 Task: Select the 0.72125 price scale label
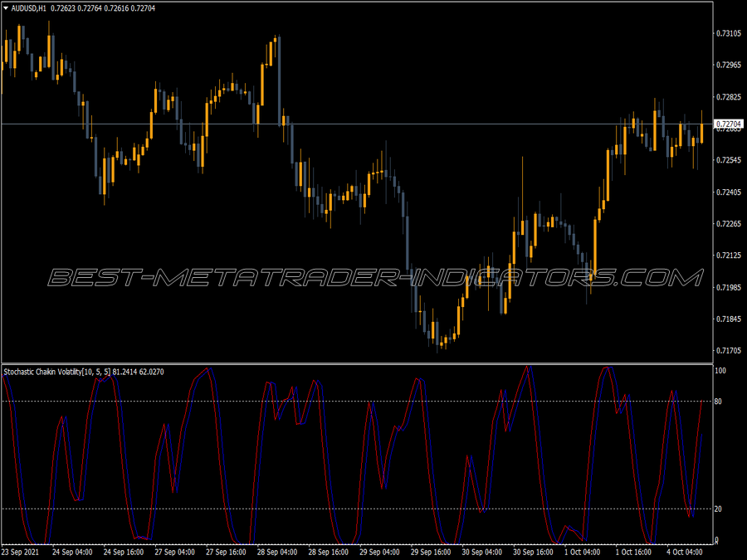coord(729,256)
